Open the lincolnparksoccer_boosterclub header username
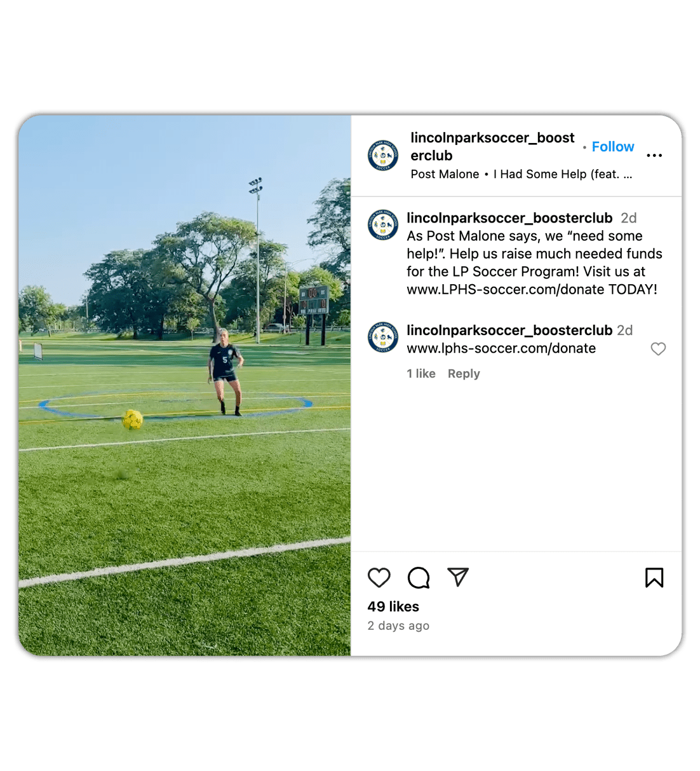 pyautogui.click(x=492, y=147)
